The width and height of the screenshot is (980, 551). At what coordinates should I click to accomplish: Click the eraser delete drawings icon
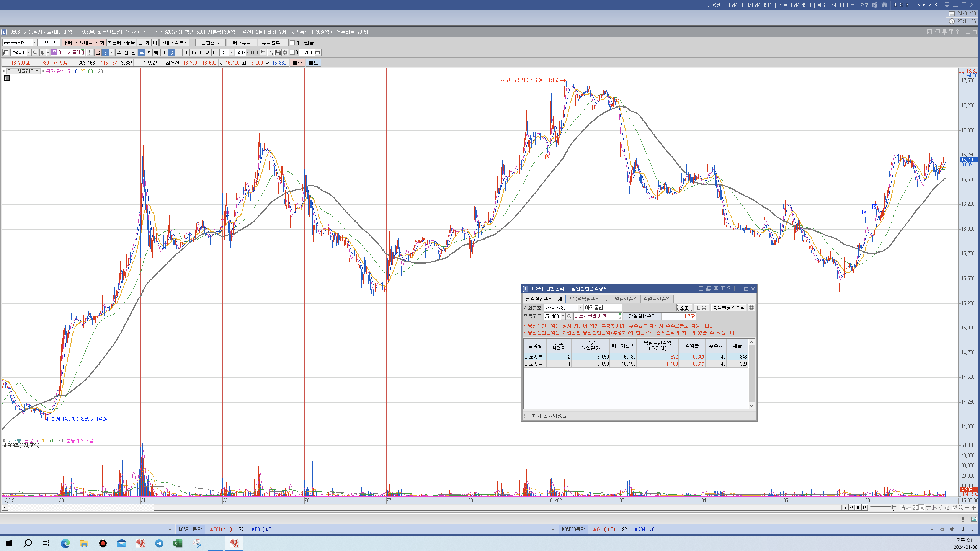(x=948, y=508)
